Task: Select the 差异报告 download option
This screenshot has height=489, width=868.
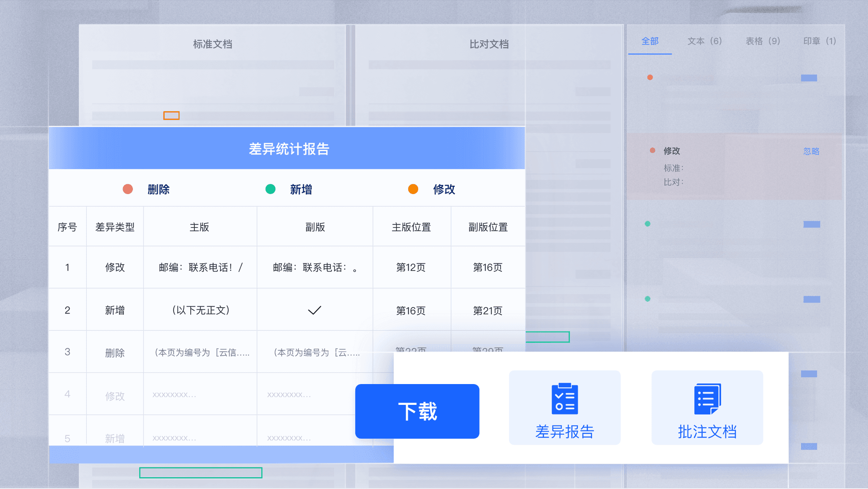Action: coord(565,408)
